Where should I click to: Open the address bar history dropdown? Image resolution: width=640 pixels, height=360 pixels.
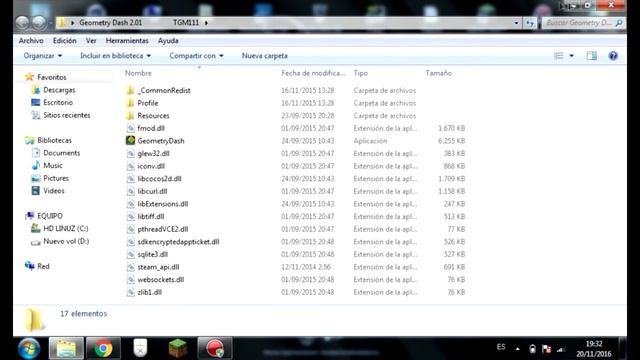pos(516,23)
